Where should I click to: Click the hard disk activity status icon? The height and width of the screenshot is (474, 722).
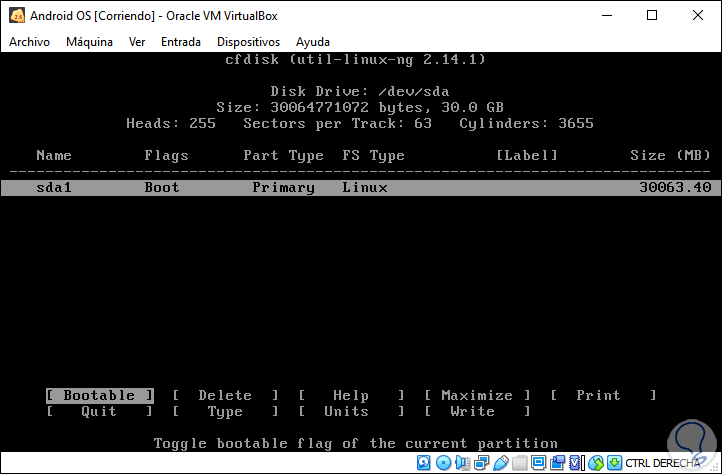tap(424, 462)
